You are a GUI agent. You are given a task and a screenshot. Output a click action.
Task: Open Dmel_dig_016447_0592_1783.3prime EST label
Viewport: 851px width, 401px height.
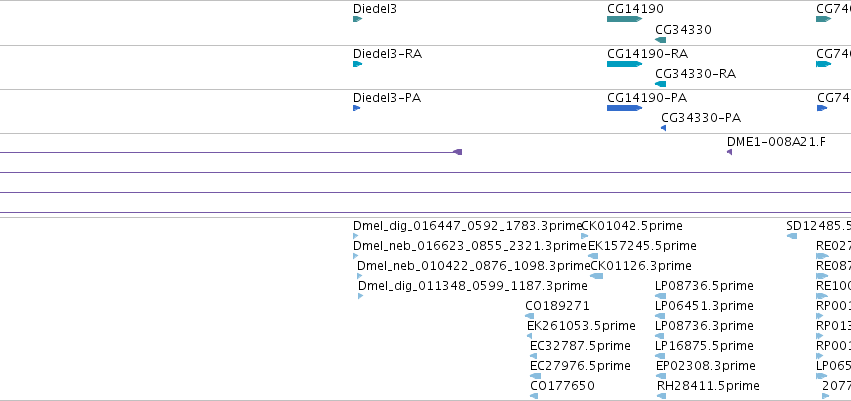click(467, 226)
